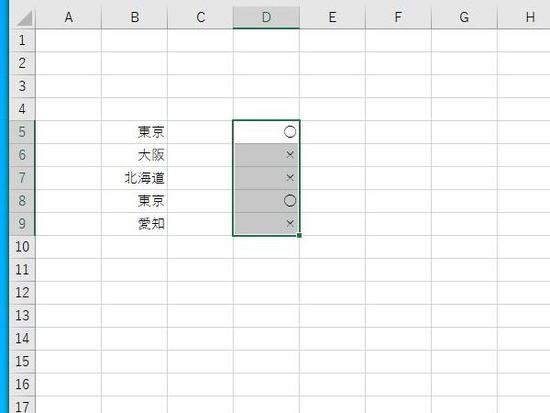
Task: Select column G header
Action: click(464, 18)
